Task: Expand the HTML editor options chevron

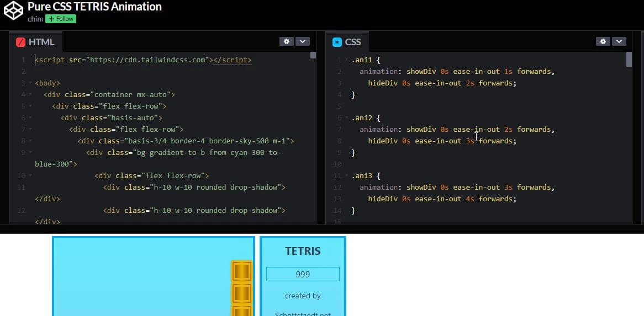Action: [303, 41]
